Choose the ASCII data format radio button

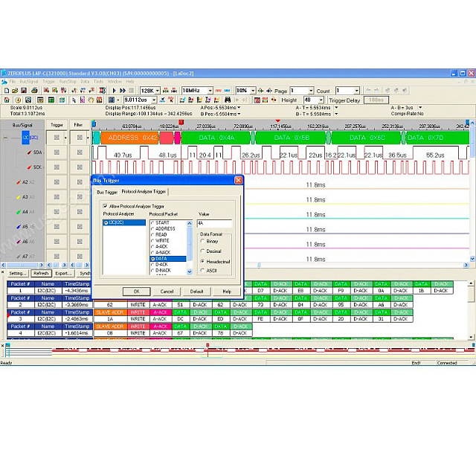(x=203, y=270)
